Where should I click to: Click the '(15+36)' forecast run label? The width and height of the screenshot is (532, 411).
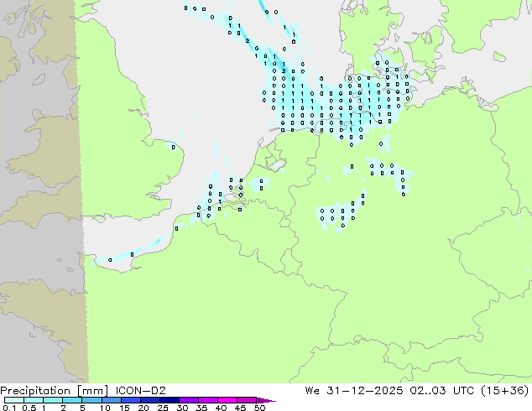(504, 391)
